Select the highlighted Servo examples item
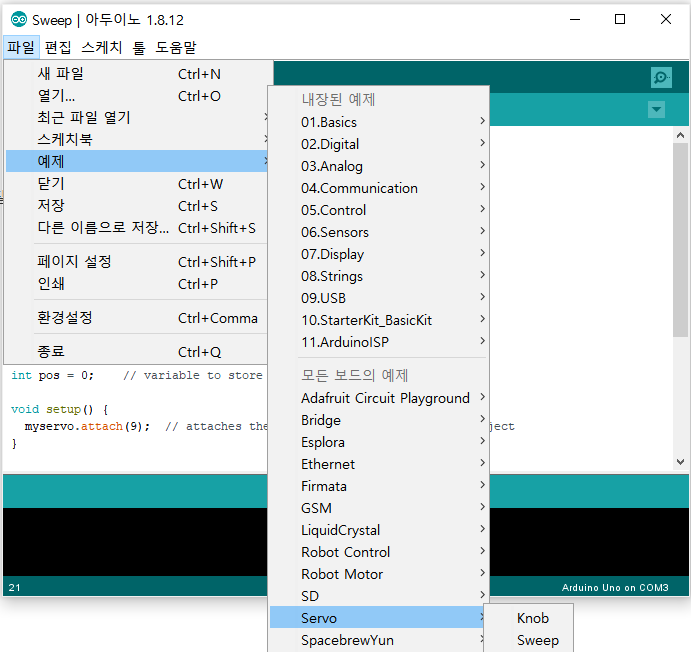The image size is (691, 652). (379, 618)
